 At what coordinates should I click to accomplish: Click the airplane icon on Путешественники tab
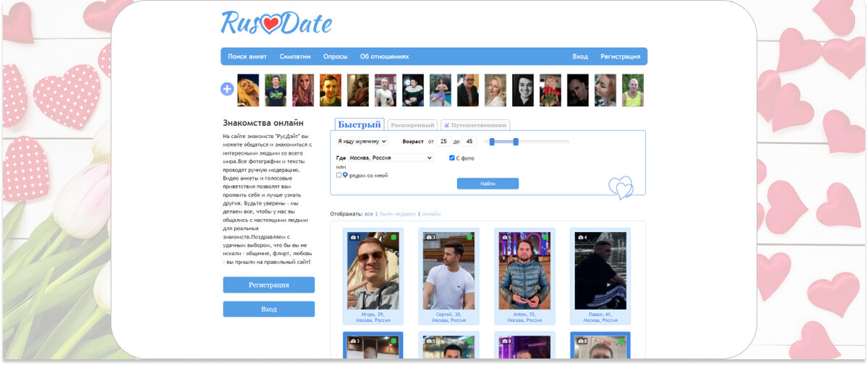point(446,125)
